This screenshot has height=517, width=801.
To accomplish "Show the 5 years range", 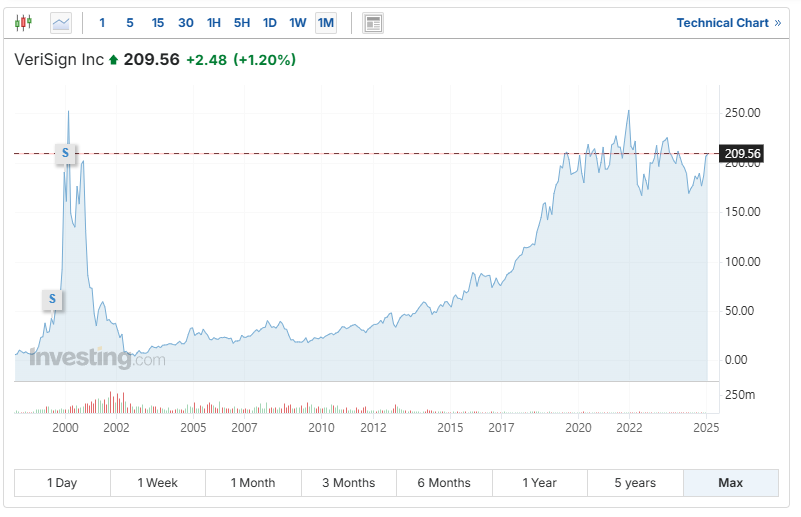I will coord(635,483).
